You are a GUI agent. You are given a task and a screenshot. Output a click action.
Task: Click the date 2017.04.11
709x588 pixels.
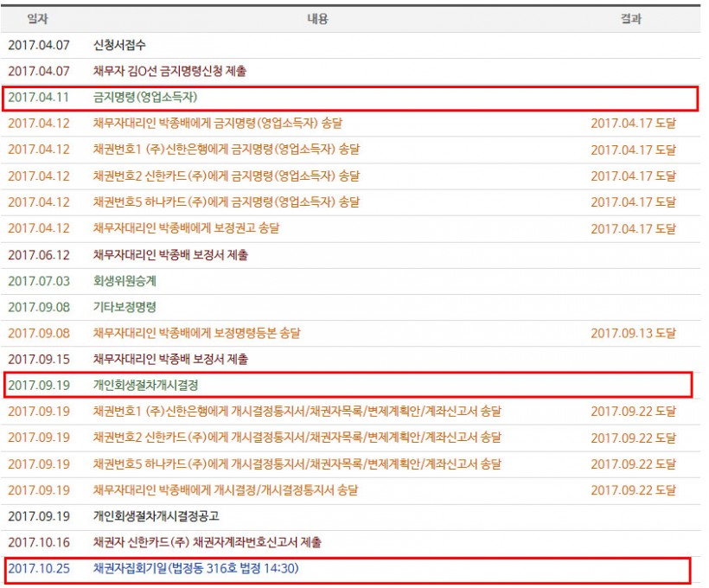tap(38, 97)
